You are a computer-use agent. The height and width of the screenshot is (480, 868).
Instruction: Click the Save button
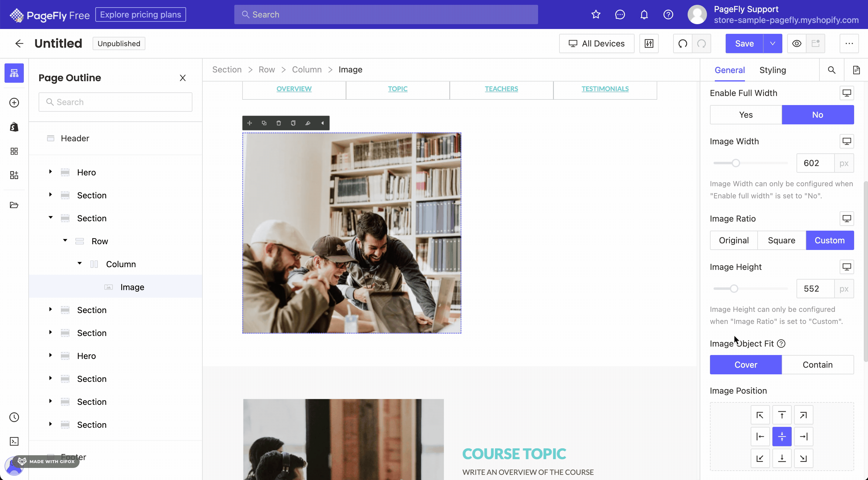pos(744,43)
